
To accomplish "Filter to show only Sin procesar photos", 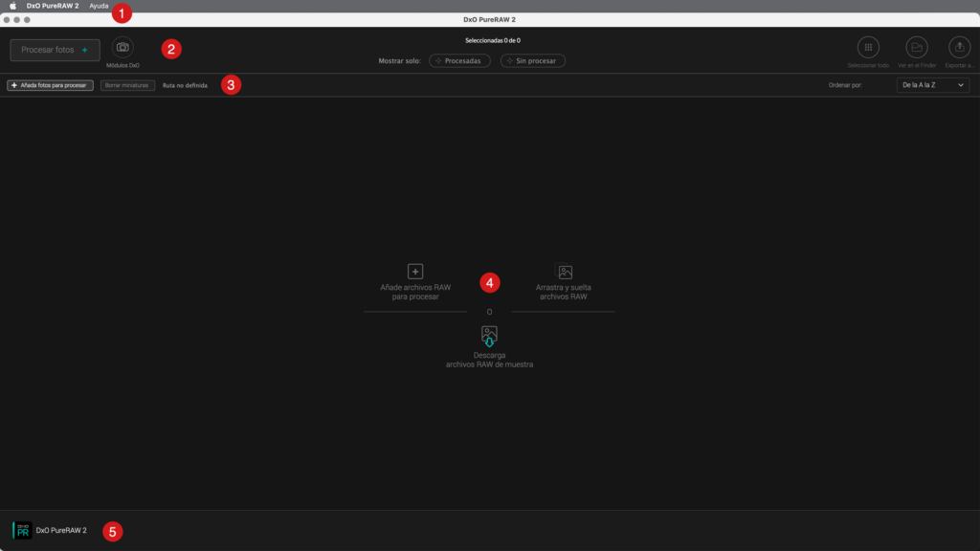I will click(532, 60).
